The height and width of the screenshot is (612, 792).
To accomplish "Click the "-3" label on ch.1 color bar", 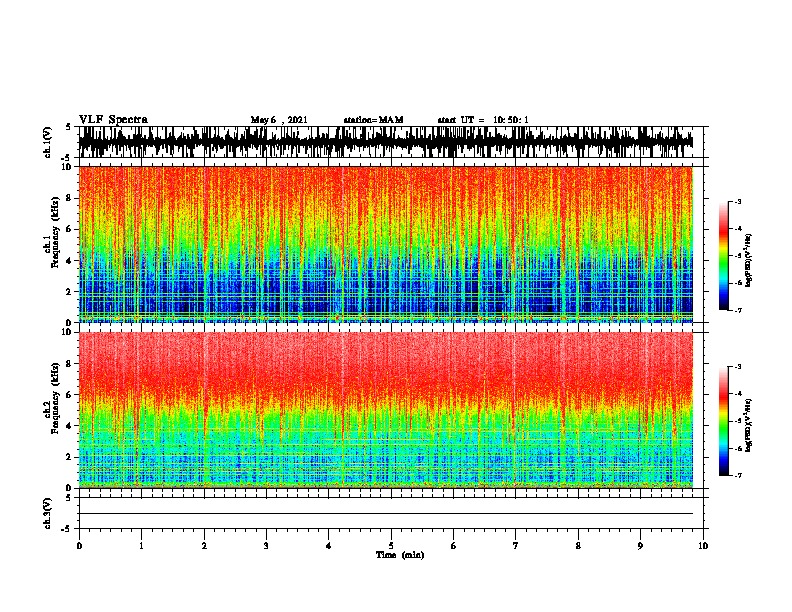I will tap(737, 201).
